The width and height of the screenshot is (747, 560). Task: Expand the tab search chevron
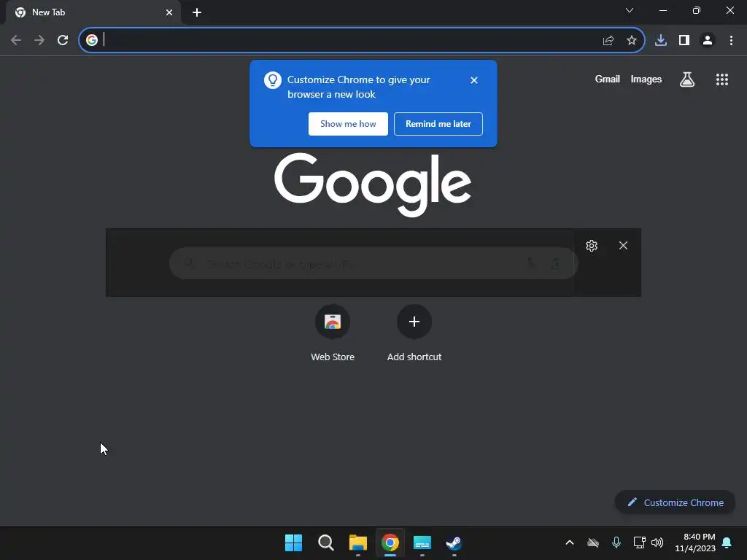click(630, 10)
